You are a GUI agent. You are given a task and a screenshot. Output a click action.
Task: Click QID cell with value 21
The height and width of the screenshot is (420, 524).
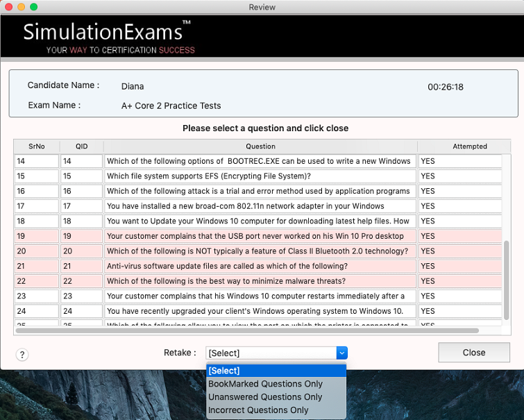[81, 266]
